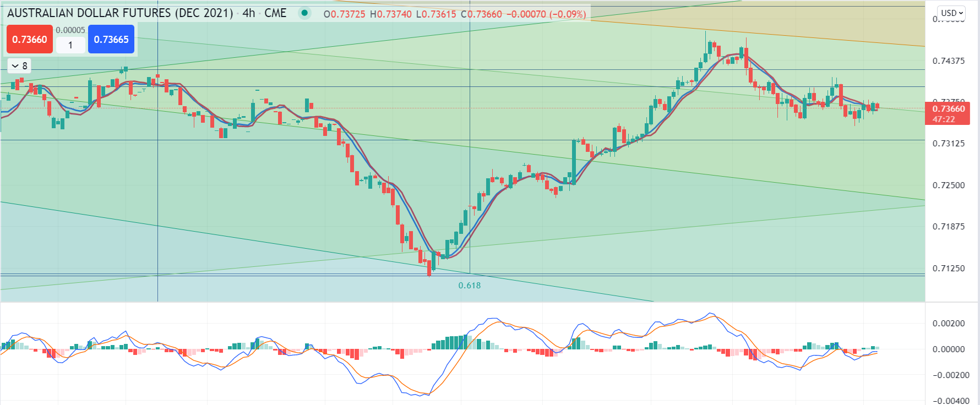
Task: Click the 0.00000 indicator axis label
Action: click(x=949, y=349)
